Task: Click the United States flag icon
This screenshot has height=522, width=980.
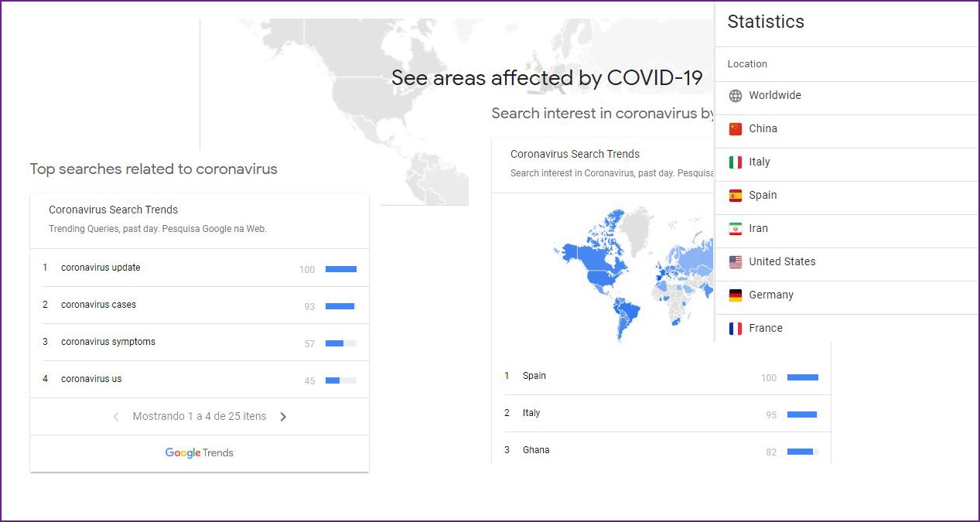Action: tap(736, 262)
